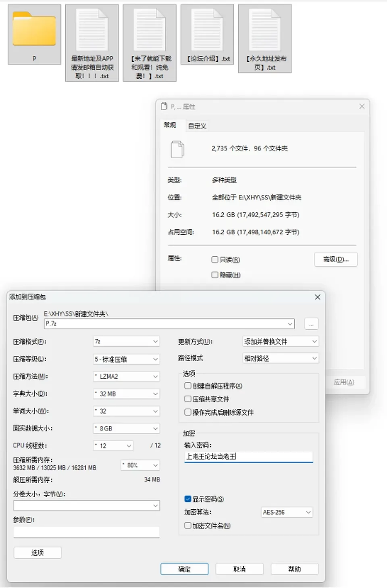
Task: Enable 加密文件名 checkbox
Action: 188,525
